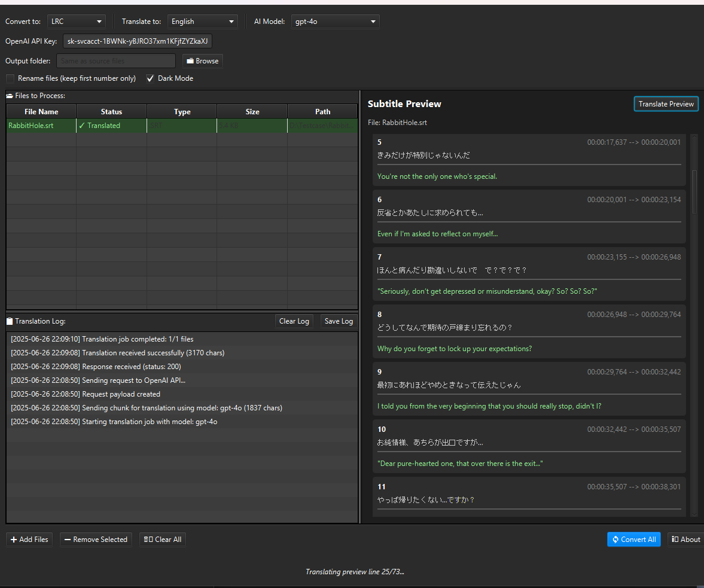The height and width of the screenshot is (588, 704).
Task: Select log line 'Translation job completed: 1/1 files'
Action: 182,339
